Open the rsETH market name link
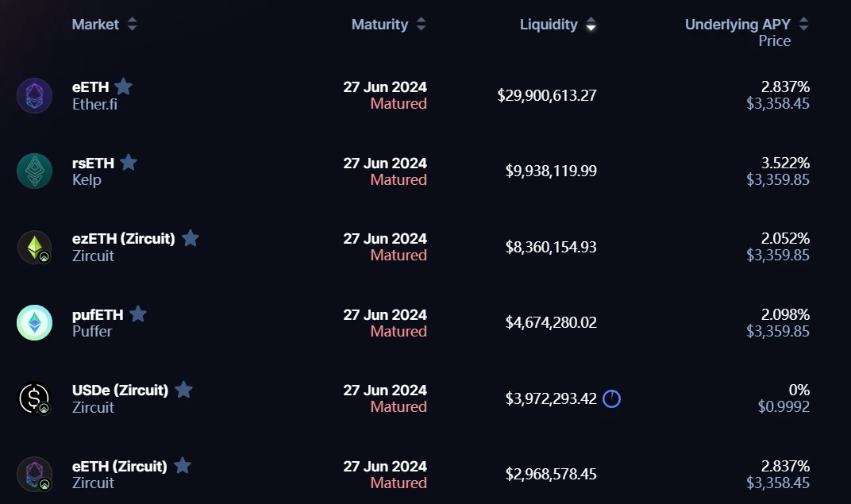This screenshot has height=504, width=851. tap(93, 163)
